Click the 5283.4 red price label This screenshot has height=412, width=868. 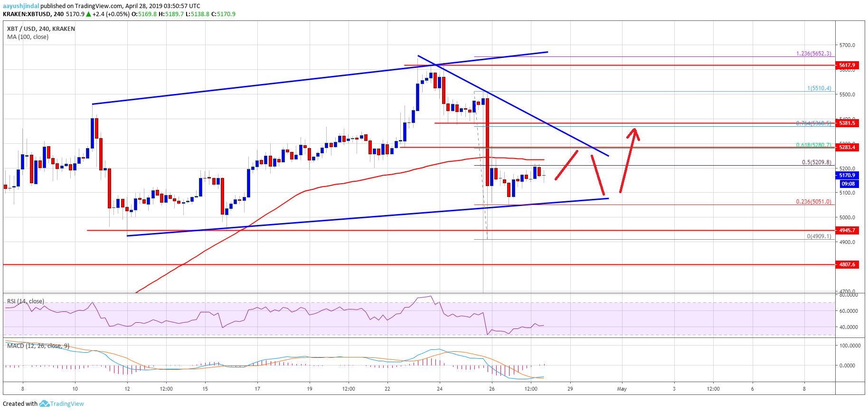click(x=847, y=147)
